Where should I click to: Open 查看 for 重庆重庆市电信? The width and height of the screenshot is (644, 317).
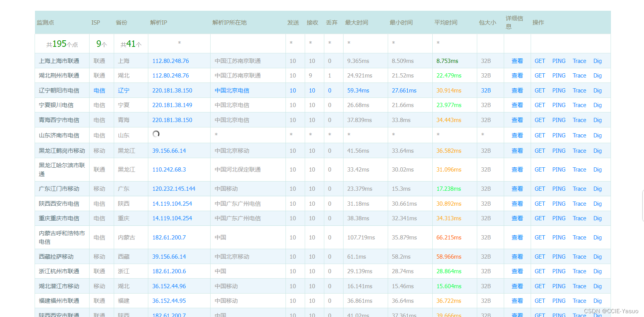point(517,218)
